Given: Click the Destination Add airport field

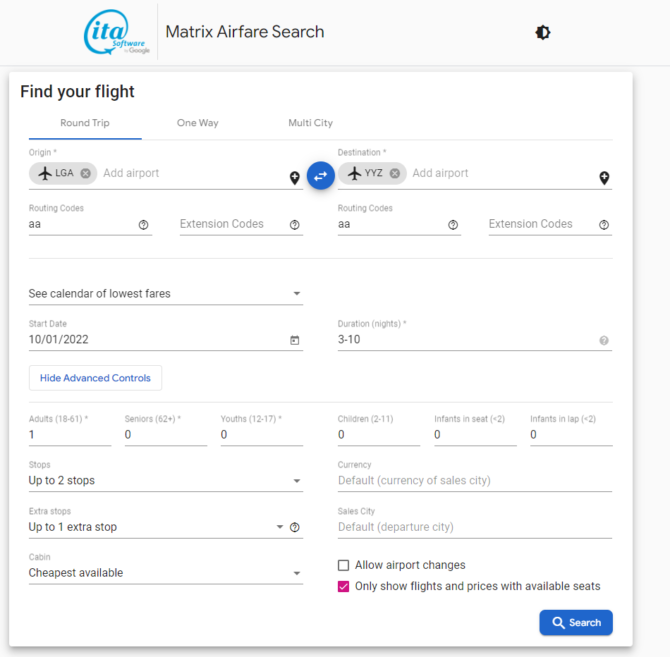Looking at the screenshot, I should 502,173.
